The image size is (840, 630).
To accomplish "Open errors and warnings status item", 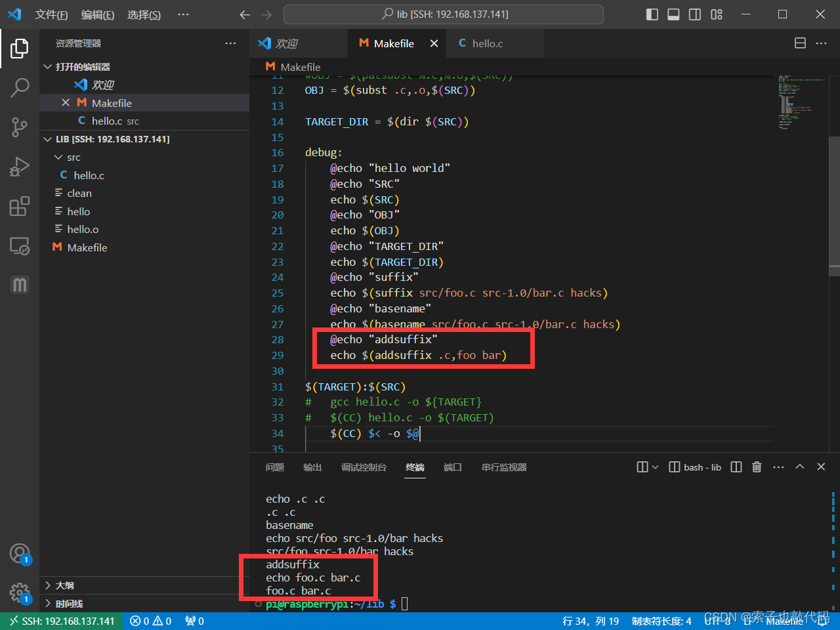I will click(151, 621).
